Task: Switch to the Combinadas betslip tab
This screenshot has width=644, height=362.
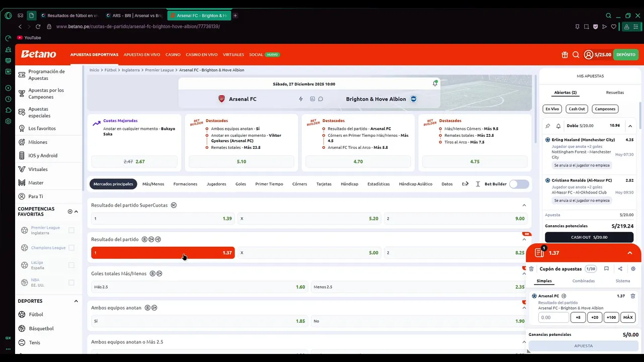Action: coord(583,281)
